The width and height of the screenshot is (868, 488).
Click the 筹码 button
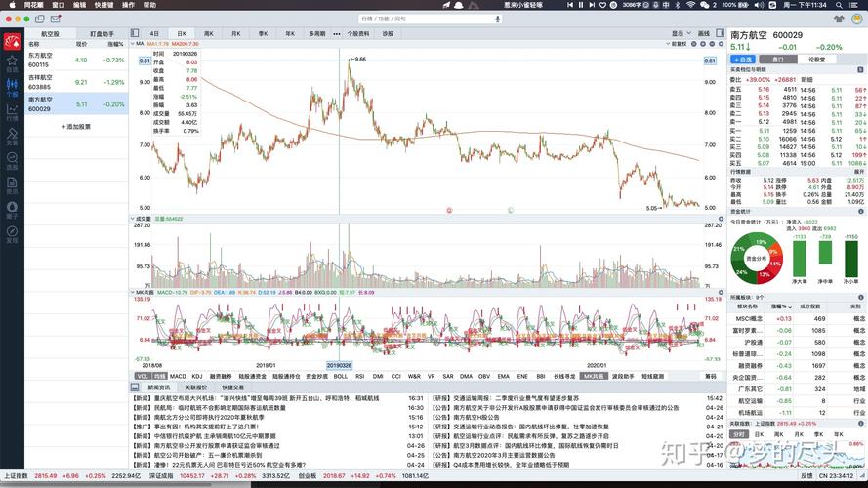click(x=710, y=376)
